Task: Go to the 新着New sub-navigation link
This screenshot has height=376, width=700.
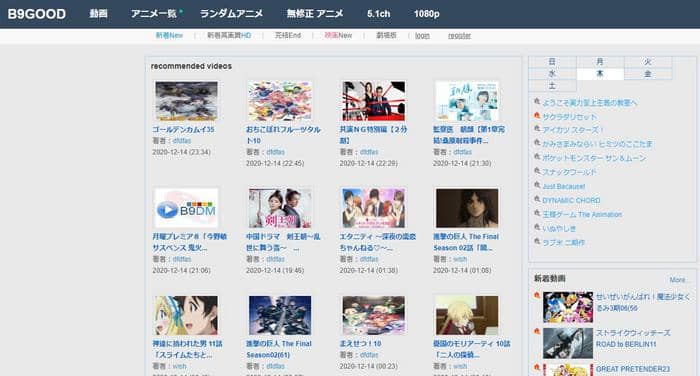Action: [x=169, y=35]
